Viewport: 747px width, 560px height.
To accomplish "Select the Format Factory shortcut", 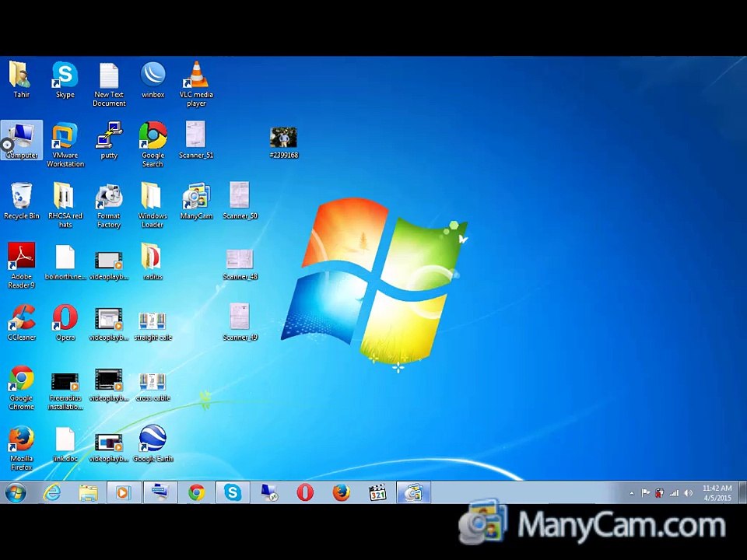I will (109, 205).
